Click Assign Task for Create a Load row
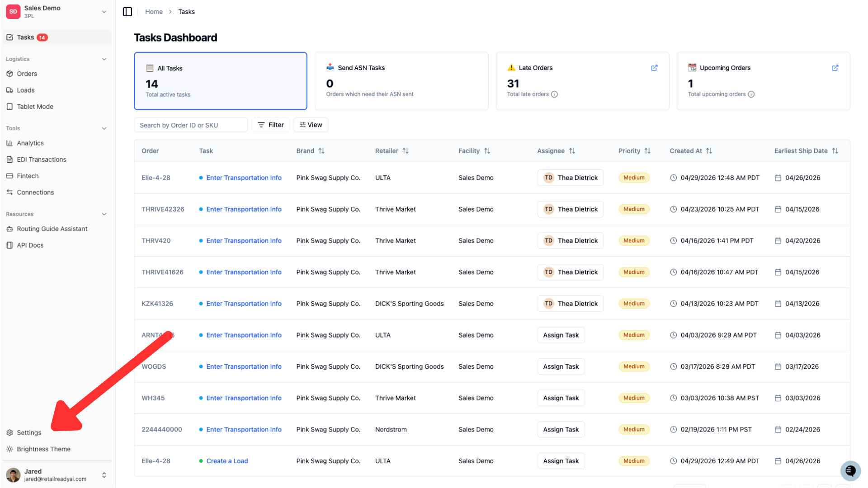Image resolution: width=868 pixels, height=488 pixels. tap(561, 461)
